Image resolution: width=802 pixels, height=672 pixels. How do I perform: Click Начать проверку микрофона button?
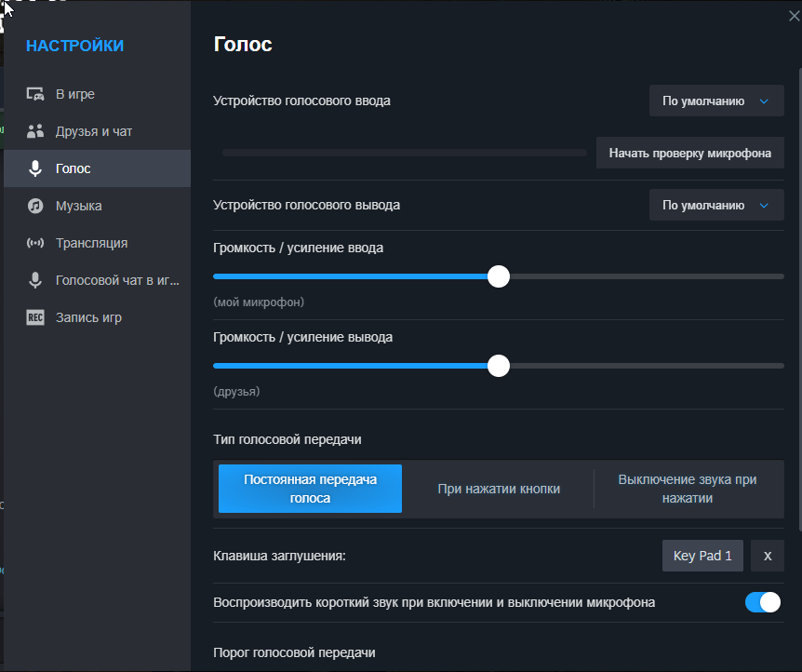(690, 153)
